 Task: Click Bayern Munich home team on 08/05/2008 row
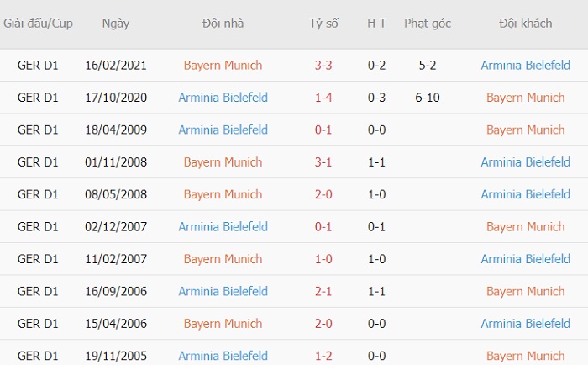(x=223, y=194)
